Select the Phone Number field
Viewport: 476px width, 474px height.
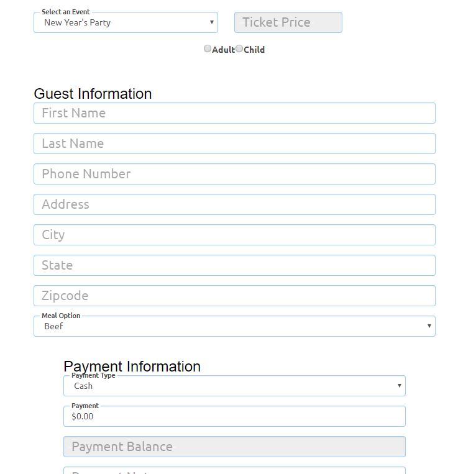coord(234,174)
